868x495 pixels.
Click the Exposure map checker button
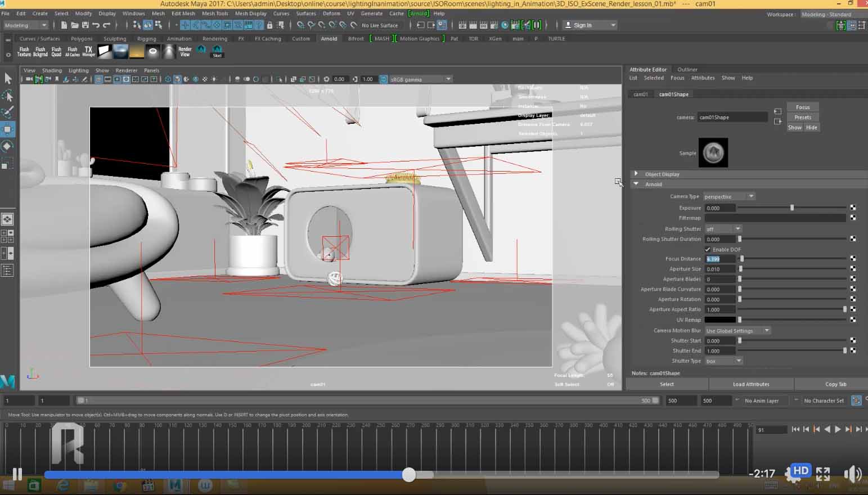pos(853,208)
